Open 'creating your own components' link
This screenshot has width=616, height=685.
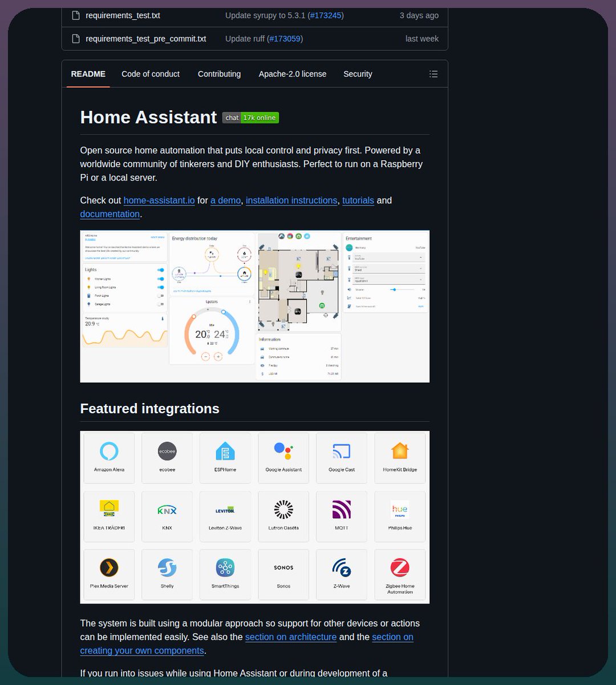click(x=142, y=651)
